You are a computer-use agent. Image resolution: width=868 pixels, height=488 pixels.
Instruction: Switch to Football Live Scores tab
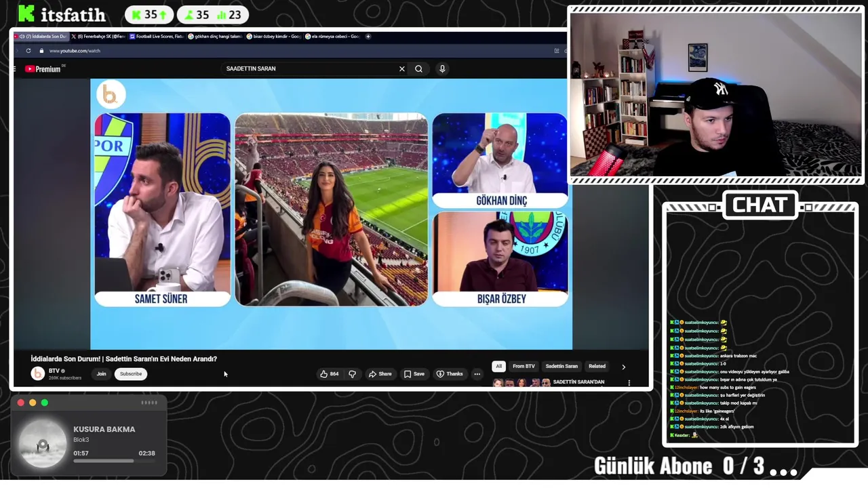point(157,37)
